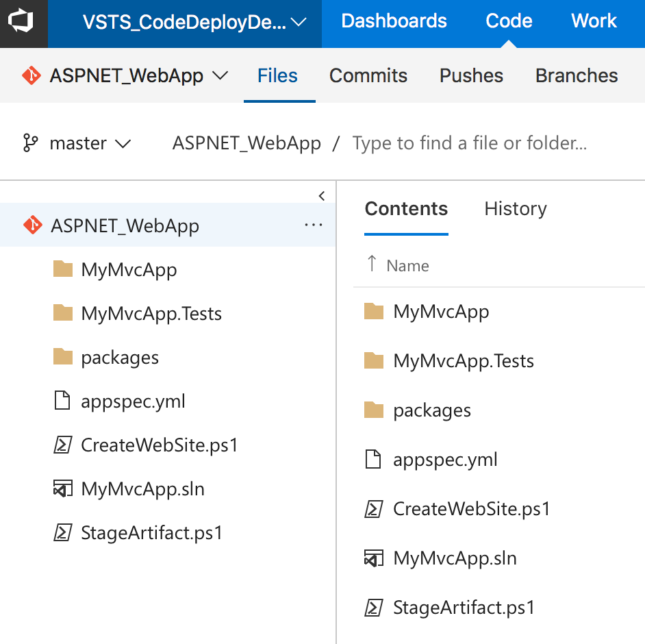
Task: Click MyMvcApp.Tests folder icon in Contents
Action: [374, 360]
